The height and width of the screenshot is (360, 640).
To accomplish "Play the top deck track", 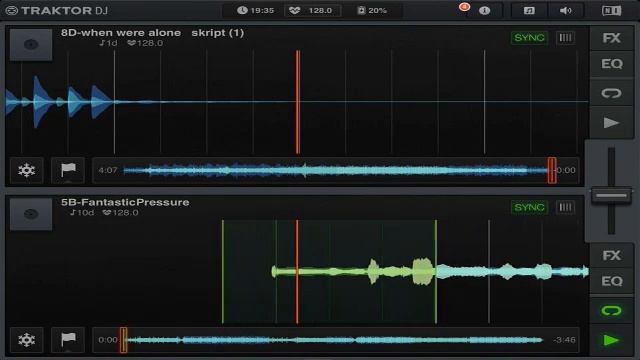I will click(611, 122).
